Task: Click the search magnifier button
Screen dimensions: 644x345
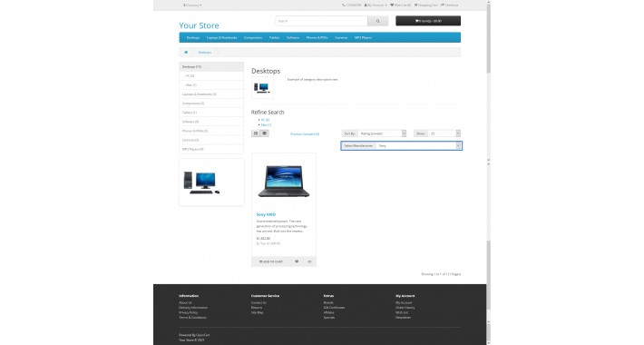Action: (378, 21)
